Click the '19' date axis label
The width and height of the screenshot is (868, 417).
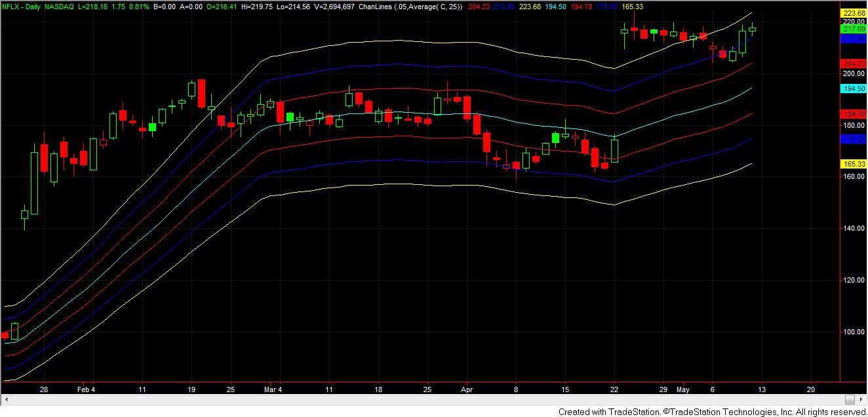(191, 389)
